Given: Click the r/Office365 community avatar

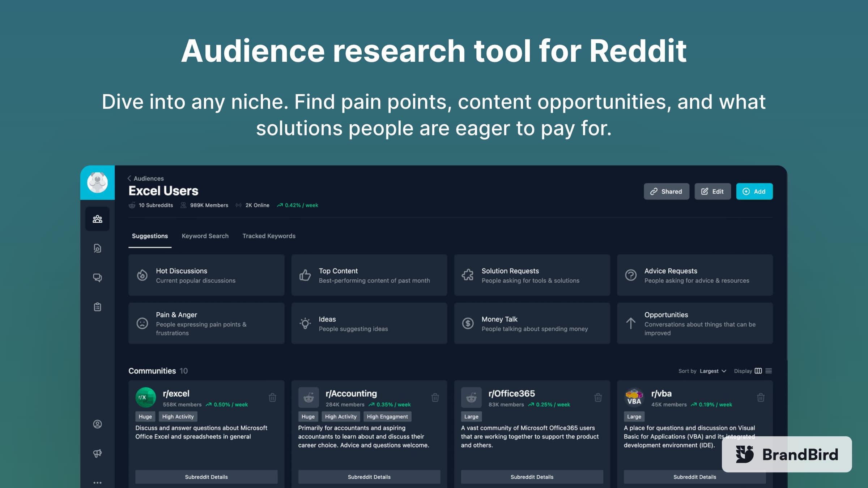Looking at the screenshot, I should (471, 397).
